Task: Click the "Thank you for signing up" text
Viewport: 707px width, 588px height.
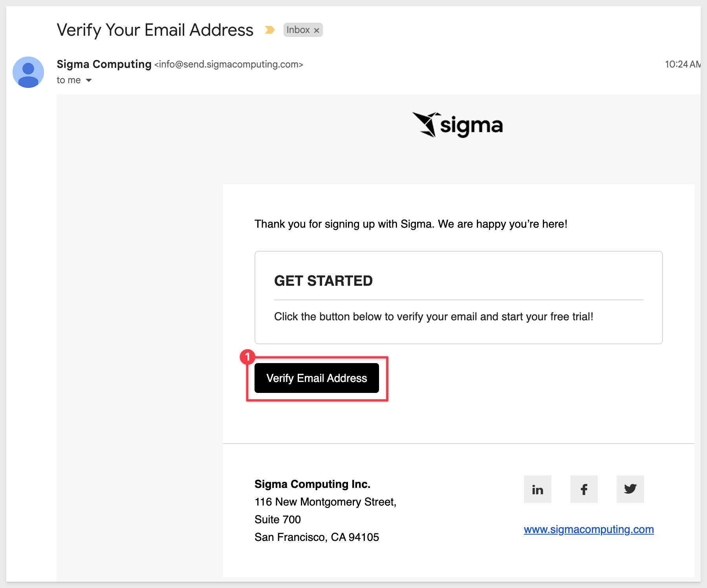Action: [x=411, y=224]
